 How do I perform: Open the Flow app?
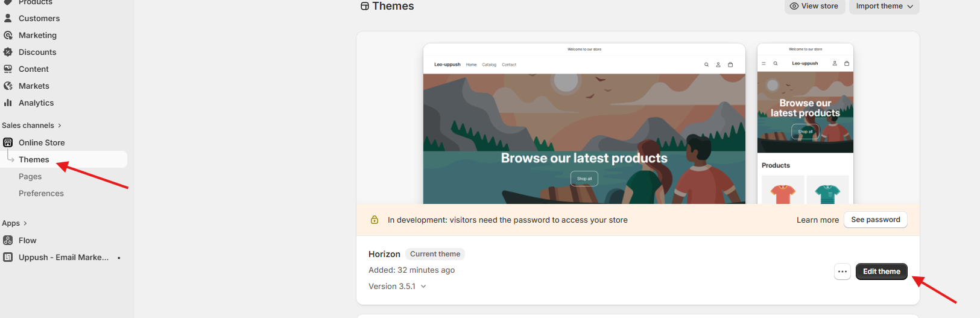[x=28, y=240]
